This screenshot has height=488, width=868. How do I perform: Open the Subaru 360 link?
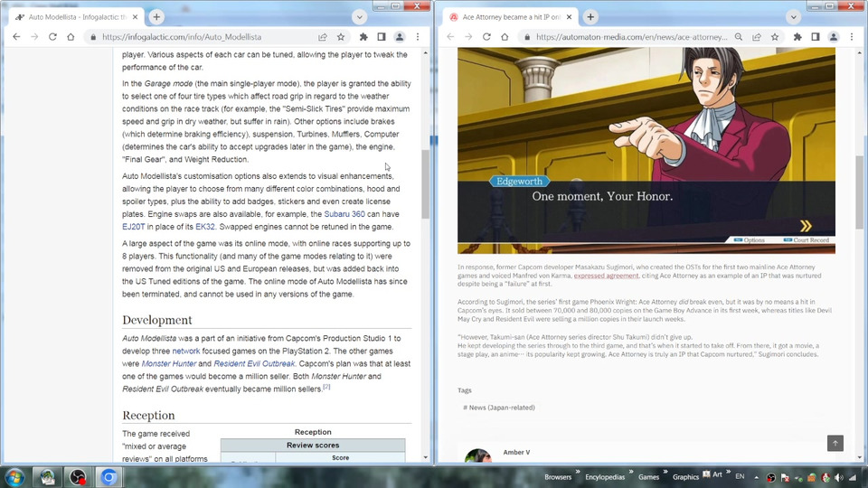tap(344, 214)
